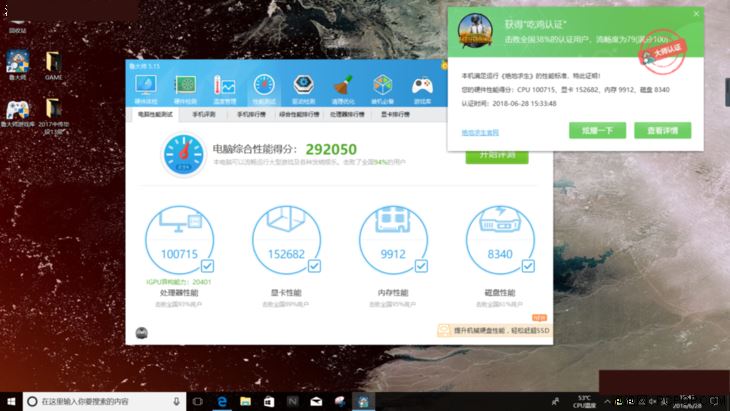Open the 硬件检测 circuit board icon
Screen dimensions: 730x411
(x=185, y=88)
